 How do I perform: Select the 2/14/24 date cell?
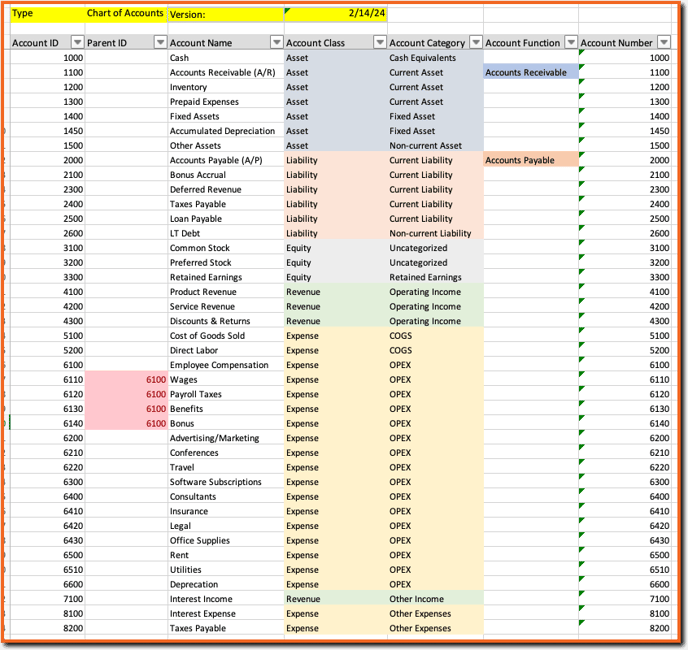point(335,14)
